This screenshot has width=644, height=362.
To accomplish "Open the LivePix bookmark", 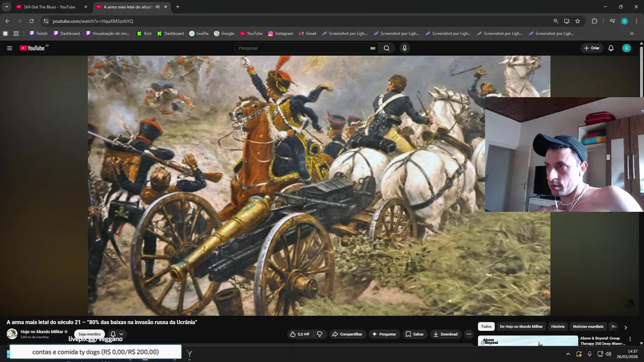I will (x=199, y=34).
